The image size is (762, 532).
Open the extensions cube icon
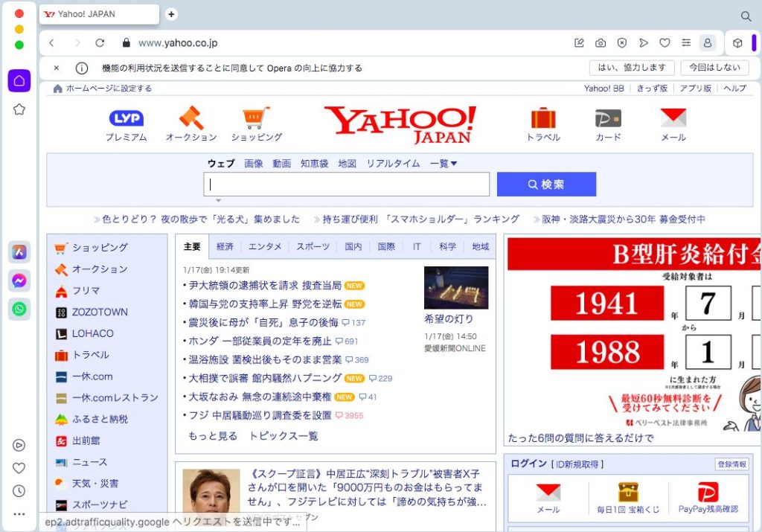pos(737,42)
